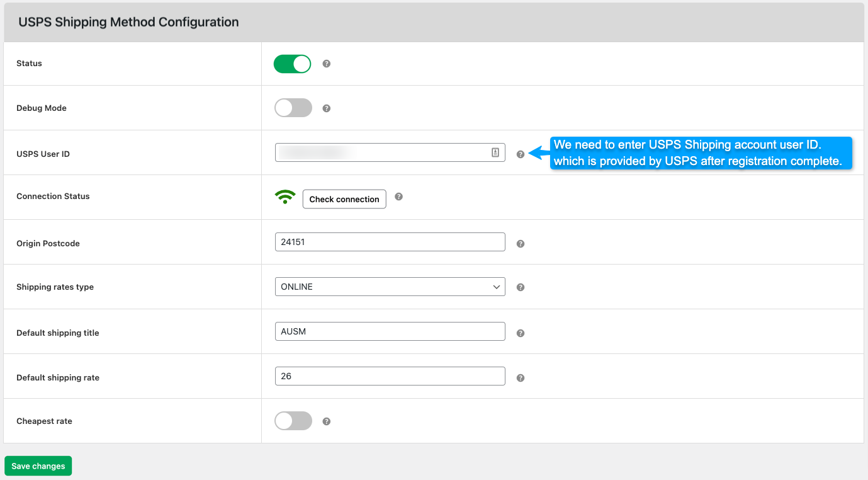Enable the Cheapest rate switch
Viewport: 868px width, 480px height.
point(293,421)
